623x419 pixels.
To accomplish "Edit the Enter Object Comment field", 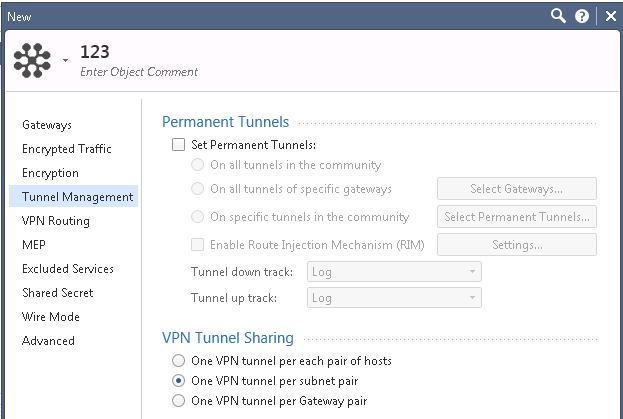I will pos(139,72).
